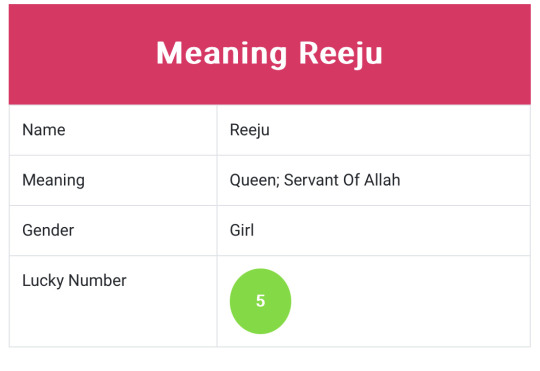Select the "Girl" gender value
The width and height of the screenshot is (540, 371).
(x=242, y=230)
